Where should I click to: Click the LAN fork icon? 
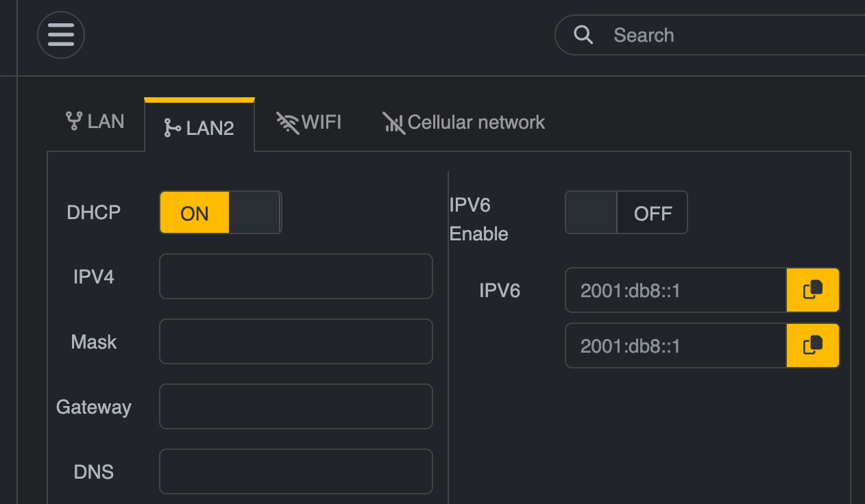coord(74,121)
